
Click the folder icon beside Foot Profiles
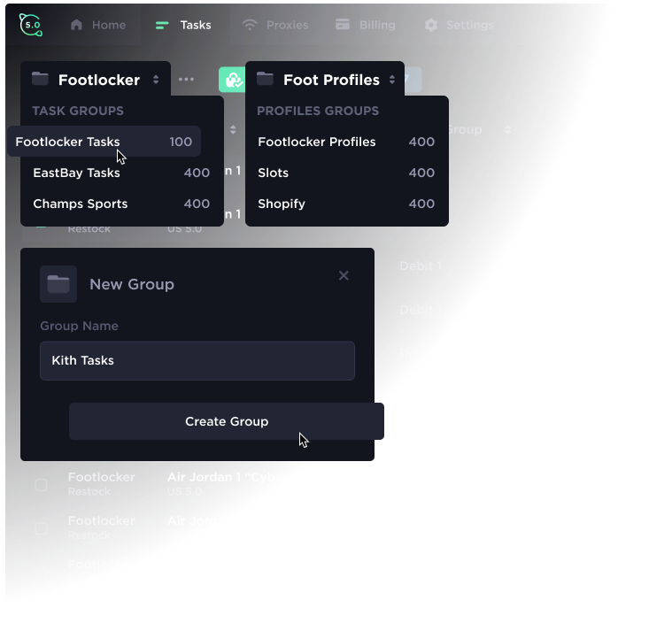click(265, 79)
